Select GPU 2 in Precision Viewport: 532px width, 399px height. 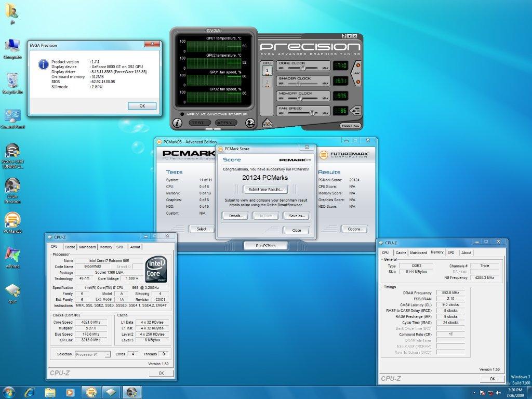tap(267, 82)
